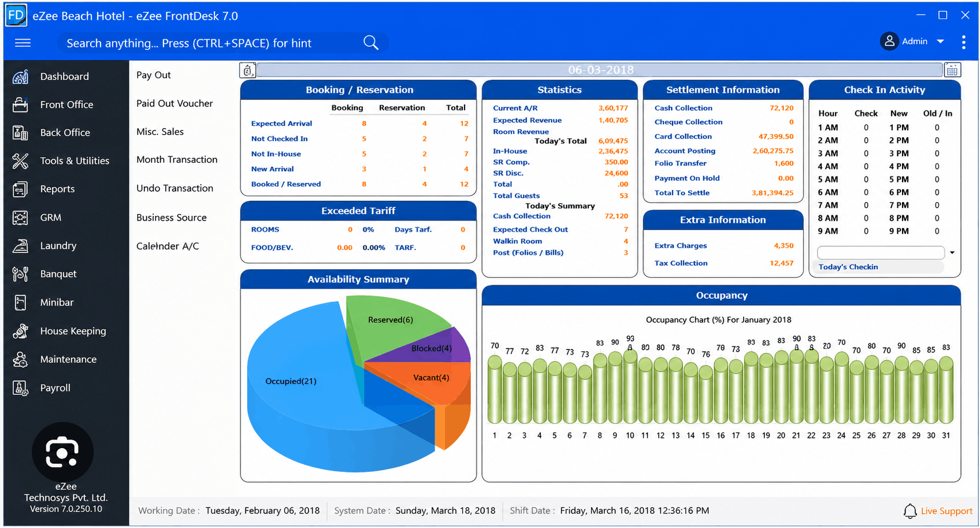This screenshot has width=980, height=528.
Task: Click the Expected Check Out label
Action: point(530,230)
